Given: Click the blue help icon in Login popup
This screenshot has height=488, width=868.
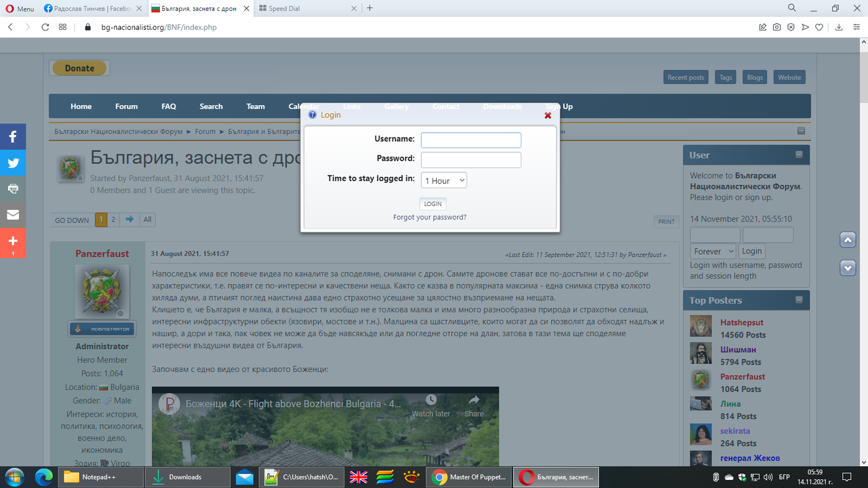Looking at the screenshot, I should coord(312,115).
